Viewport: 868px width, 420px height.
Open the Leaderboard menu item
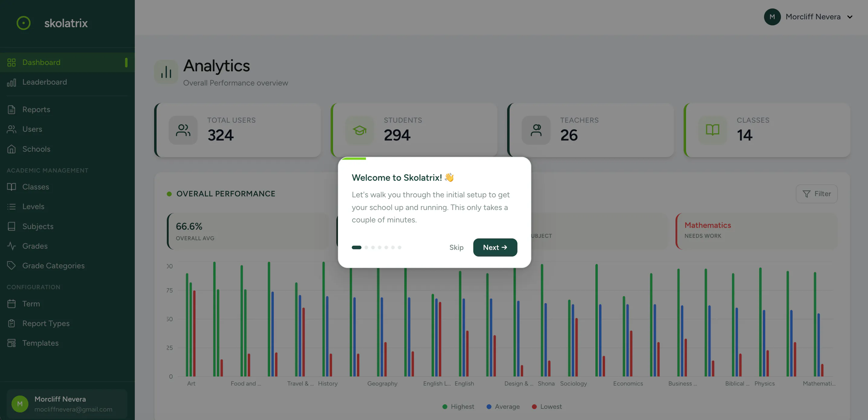(x=67, y=82)
